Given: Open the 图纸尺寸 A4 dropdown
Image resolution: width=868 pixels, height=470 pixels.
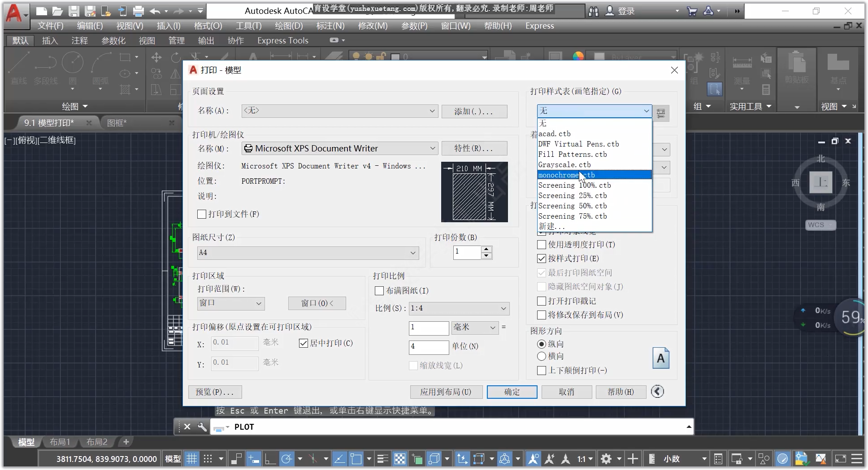Looking at the screenshot, I should pyautogui.click(x=308, y=253).
